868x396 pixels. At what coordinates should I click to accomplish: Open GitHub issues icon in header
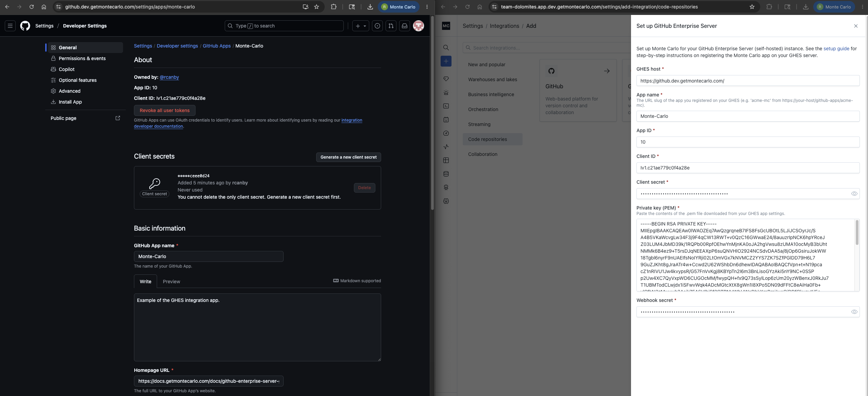tap(377, 26)
